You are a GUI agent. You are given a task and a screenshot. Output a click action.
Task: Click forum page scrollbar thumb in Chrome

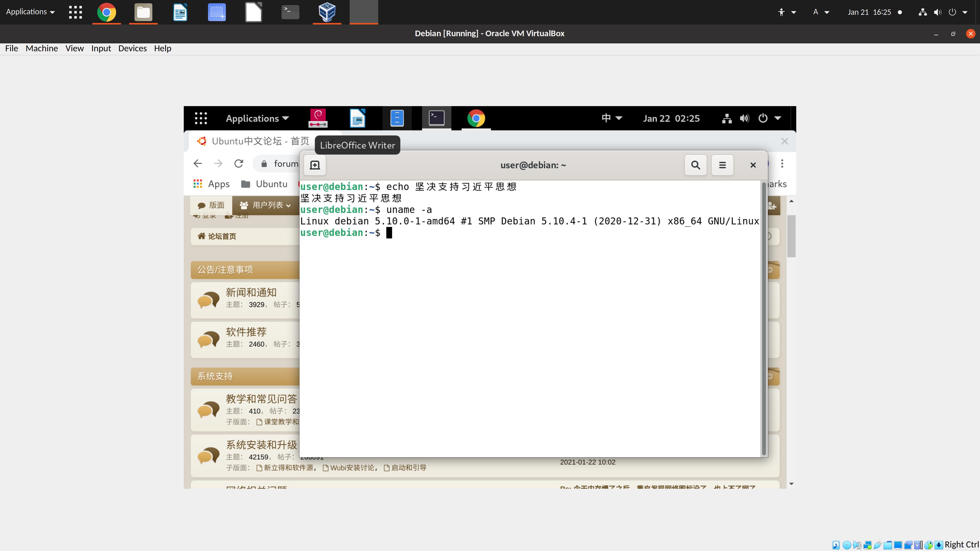(x=791, y=236)
